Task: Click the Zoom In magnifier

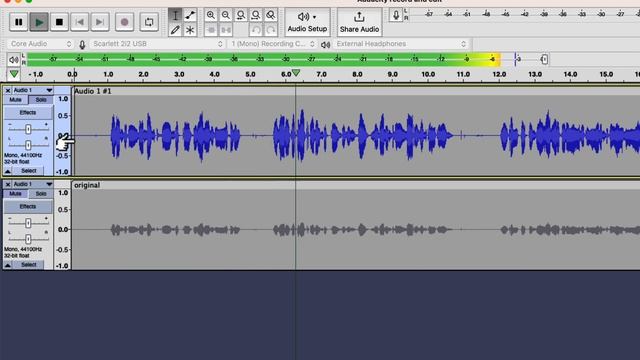Action: (x=211, y=16)
